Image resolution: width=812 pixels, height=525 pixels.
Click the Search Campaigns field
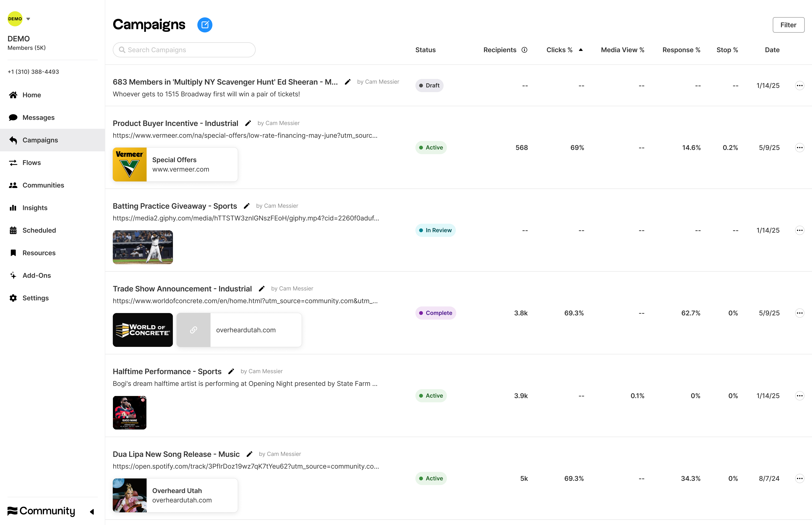(184, 50)
